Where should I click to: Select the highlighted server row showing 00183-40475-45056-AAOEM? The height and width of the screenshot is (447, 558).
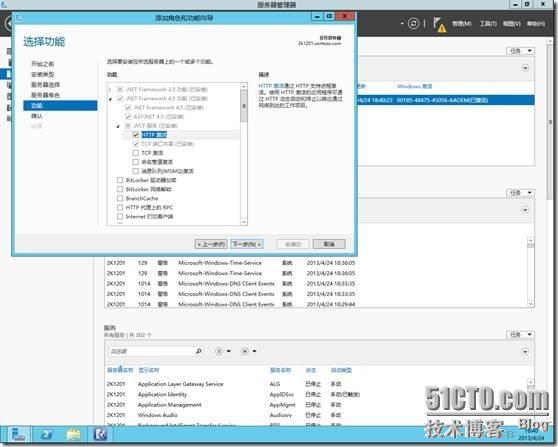click(446, 100)
